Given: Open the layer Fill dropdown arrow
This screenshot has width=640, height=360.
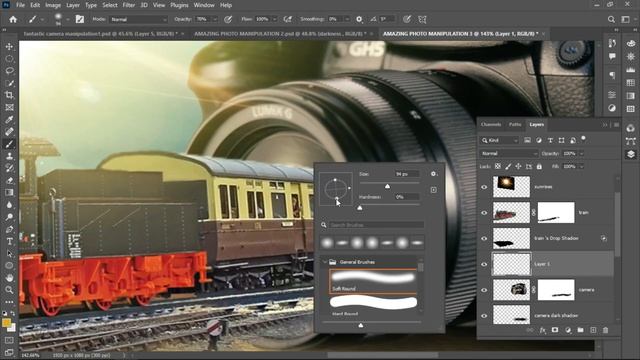Looking at the screenshot, I should pos(582,167).
